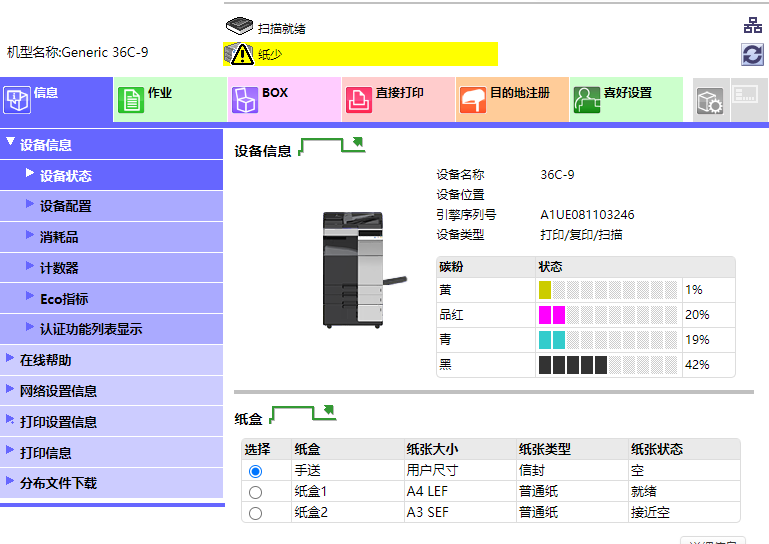Open the 喜好设置 tab
The height and width of the screenshot is (544, 769).
coord(626,100)
